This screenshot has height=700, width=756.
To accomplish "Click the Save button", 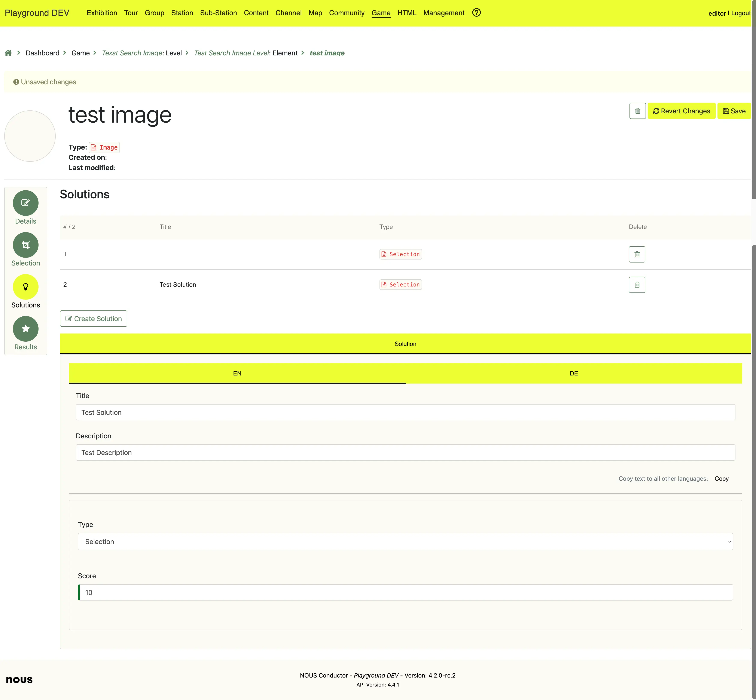I will [x=734, y=111].
